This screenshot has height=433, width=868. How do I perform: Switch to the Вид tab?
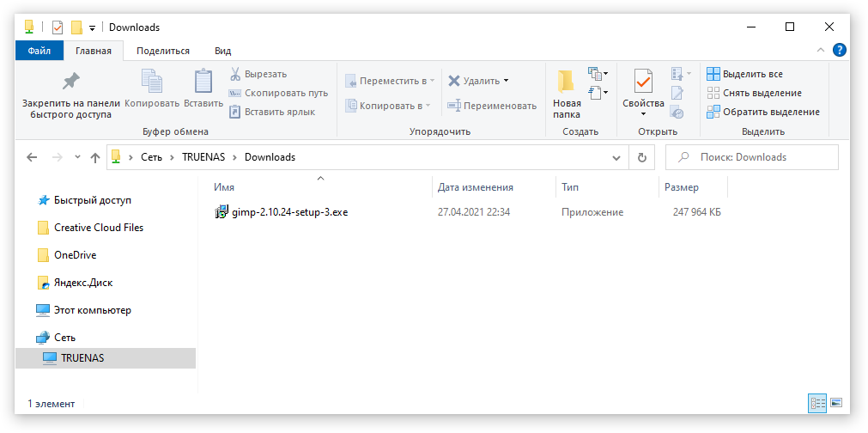pyautogui.click(x=222, y=51)
